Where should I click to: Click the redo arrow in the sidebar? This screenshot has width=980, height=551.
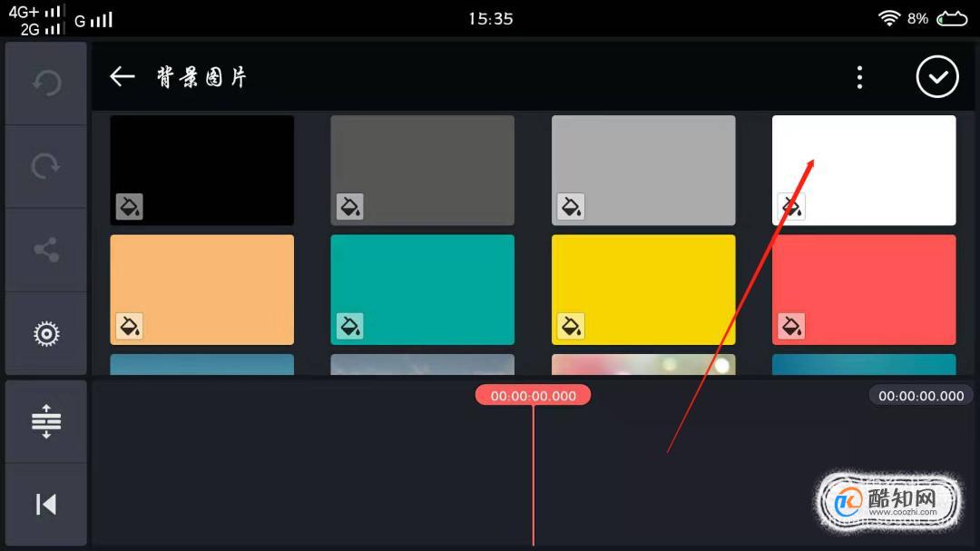[x=46, y=166]
